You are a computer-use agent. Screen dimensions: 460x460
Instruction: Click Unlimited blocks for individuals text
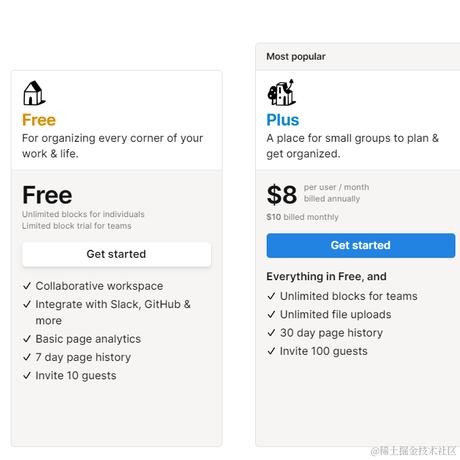tap(83, 214)
